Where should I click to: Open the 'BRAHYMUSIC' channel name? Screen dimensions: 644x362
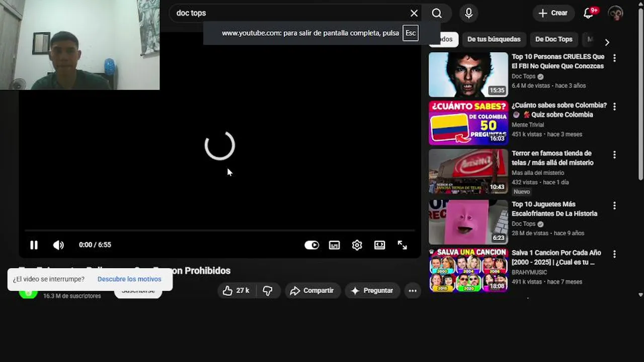529,273
